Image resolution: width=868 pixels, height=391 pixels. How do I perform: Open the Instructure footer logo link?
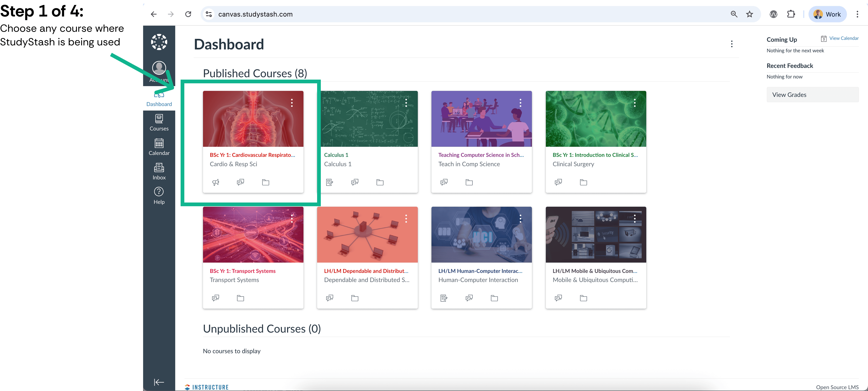click(207, 387)
